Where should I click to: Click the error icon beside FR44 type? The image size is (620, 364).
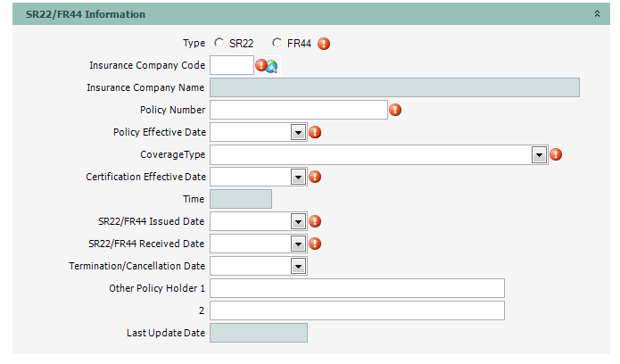[x=324, y=43]
